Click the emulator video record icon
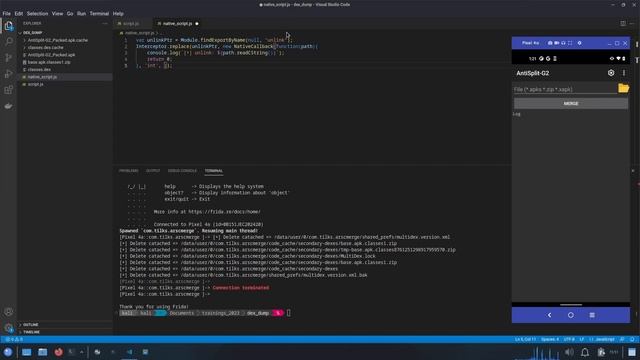Image resolution: width=640 pixels, height=360 pixels. (x=556, y=43)
